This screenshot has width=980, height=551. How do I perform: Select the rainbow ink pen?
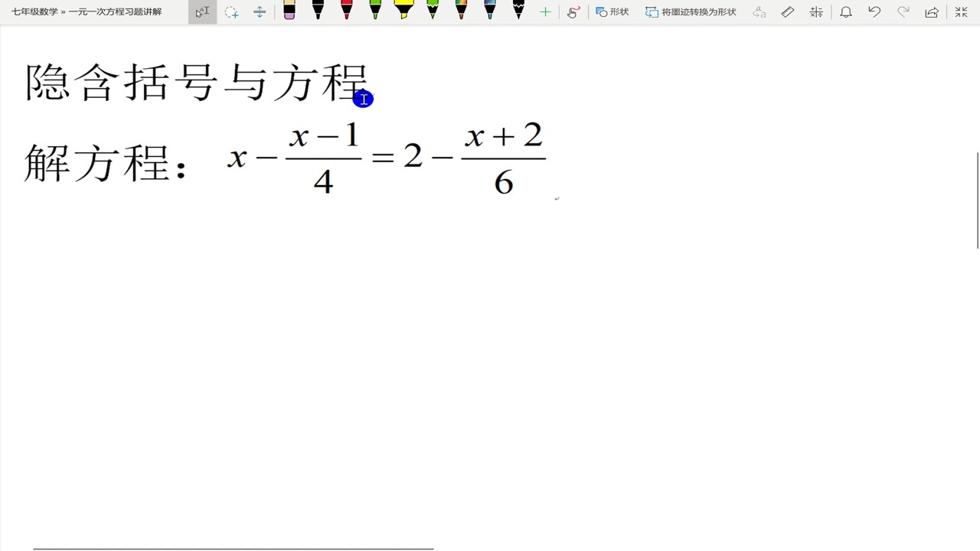pos(461,10)
